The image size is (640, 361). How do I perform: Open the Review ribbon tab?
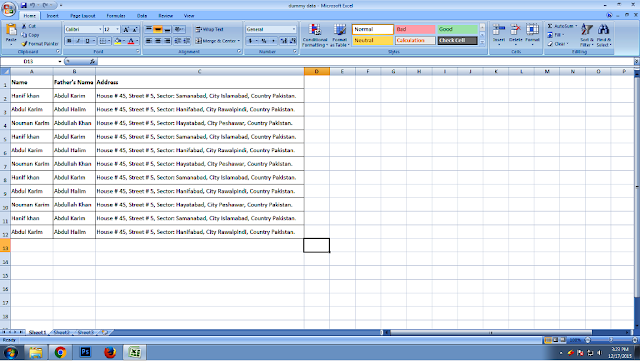165,16
